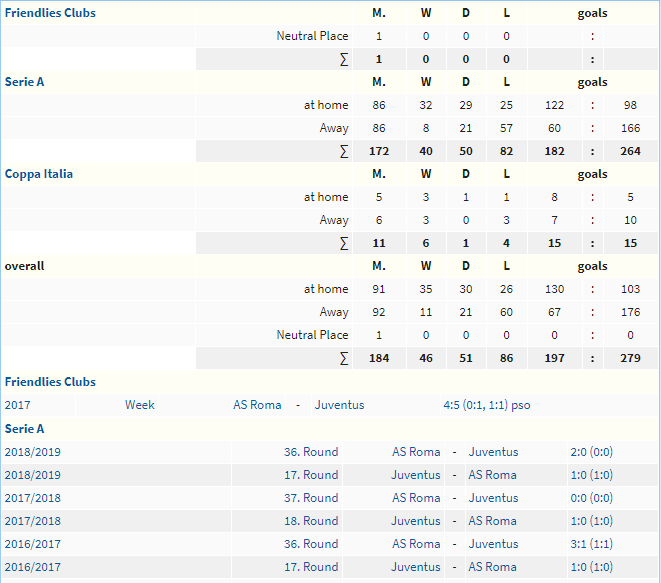Open AS Roma team in 2017 friendly
Screen dimensions: 661x583
pyautogui.click(x=257, y=405)
